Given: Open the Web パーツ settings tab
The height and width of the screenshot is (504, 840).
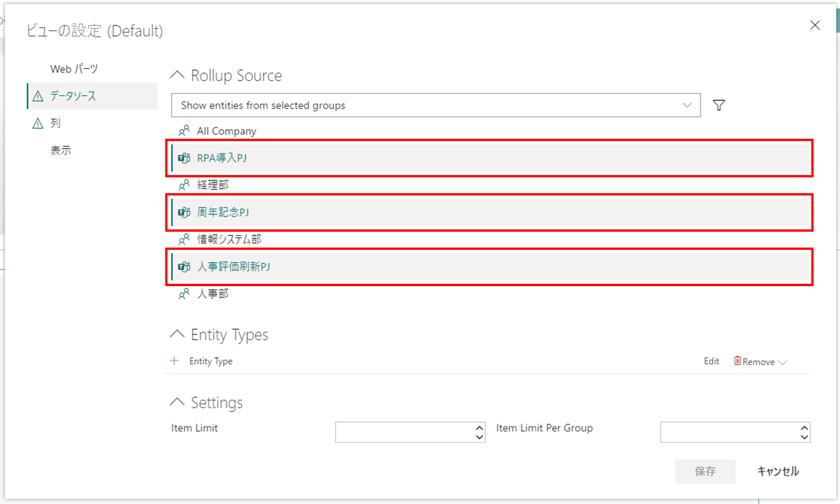Looking at the screenshot, I should tap(74, 69).
